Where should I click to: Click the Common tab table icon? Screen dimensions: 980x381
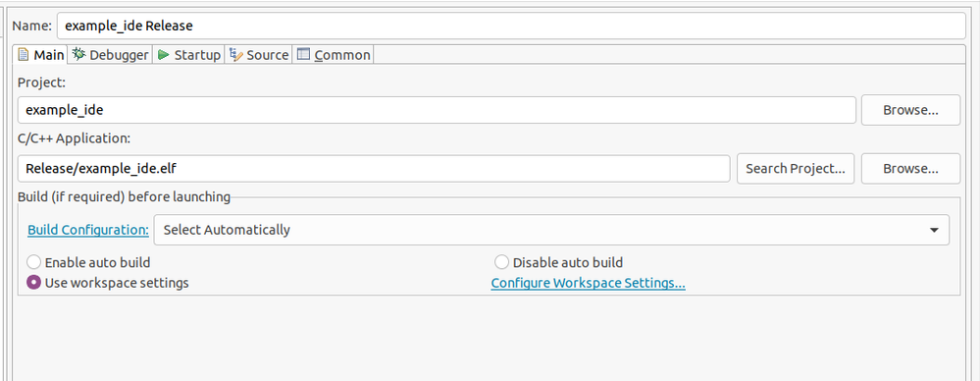(303, 54)
